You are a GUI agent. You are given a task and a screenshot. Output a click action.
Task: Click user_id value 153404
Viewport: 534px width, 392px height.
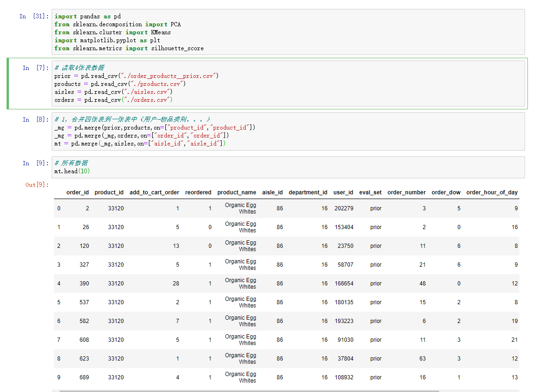344,227
